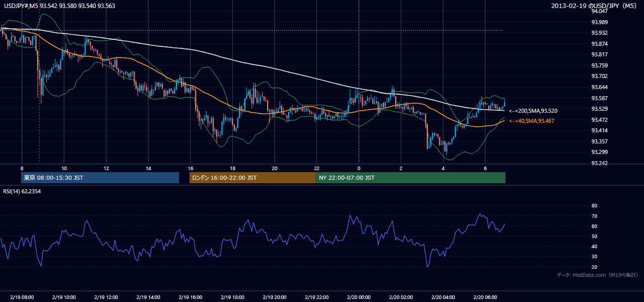Screen dimensions: 644x302
Task: Click the RSI scale value 60
Action: [594, 226]
